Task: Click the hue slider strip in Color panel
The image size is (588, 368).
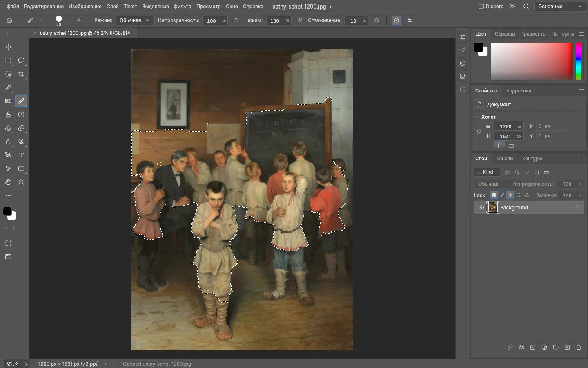Action: [579, 61]
